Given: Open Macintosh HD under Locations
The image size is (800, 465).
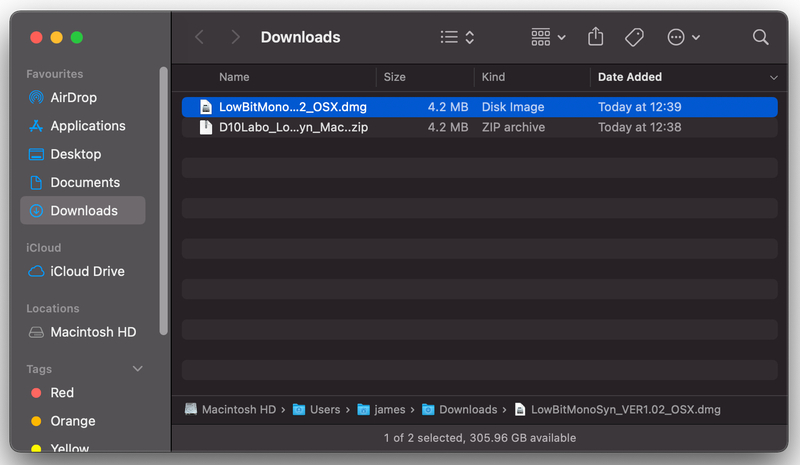Looking at the screenshot, I should (83, 332).
